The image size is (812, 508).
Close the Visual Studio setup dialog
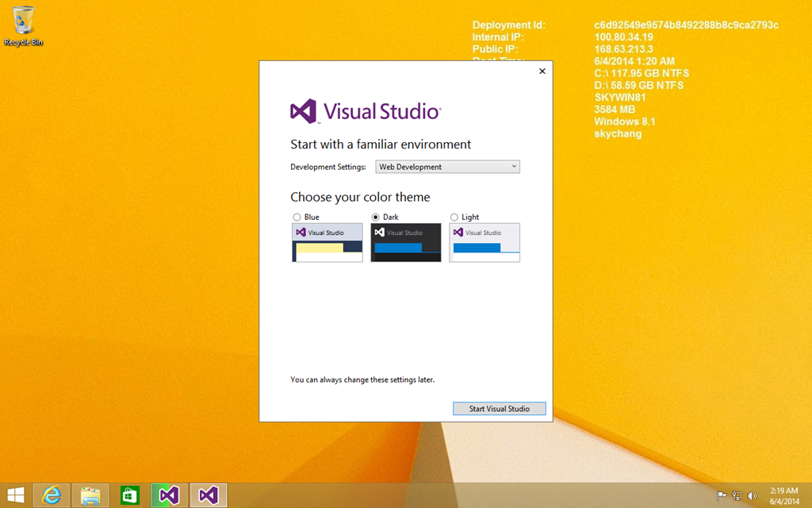[x=542, y=71]
